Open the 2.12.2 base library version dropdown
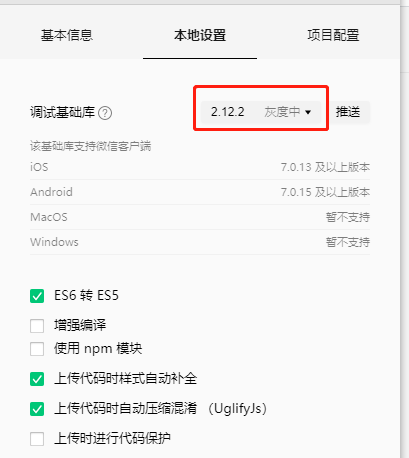Viewport: 409px width, 458px height. click(x=261, y=112)
